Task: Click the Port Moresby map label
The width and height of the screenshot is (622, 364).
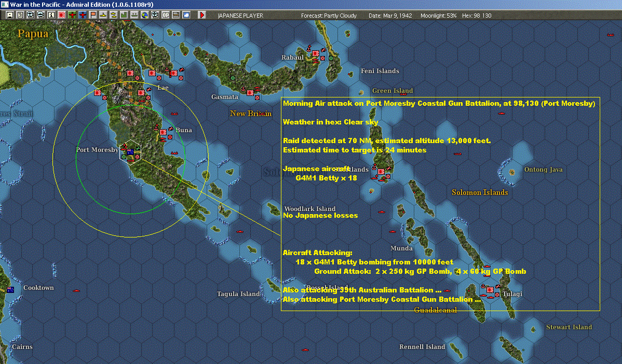Action: 97,150
